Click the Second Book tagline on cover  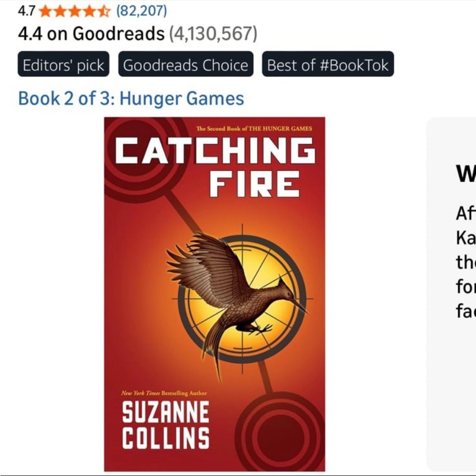coord(256,128)
